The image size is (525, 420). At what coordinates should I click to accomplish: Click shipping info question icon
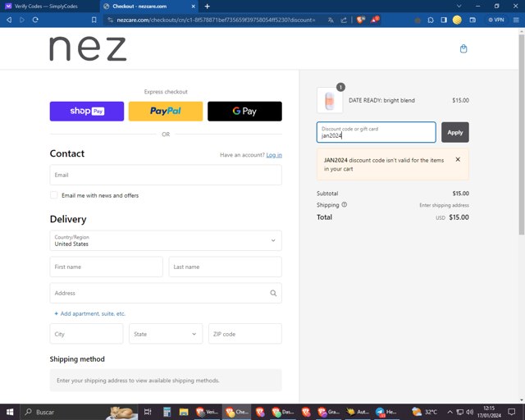coord(345,204)
